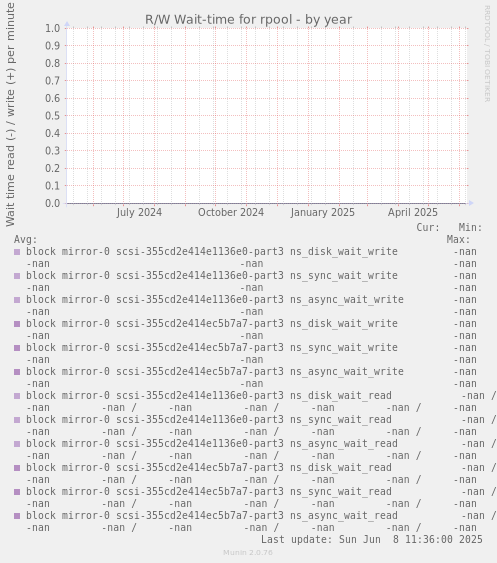
Task: Click swatch for c5b7a7 ns_disk_wait_write
Action: pyautogui.click(x=17, y=324)
